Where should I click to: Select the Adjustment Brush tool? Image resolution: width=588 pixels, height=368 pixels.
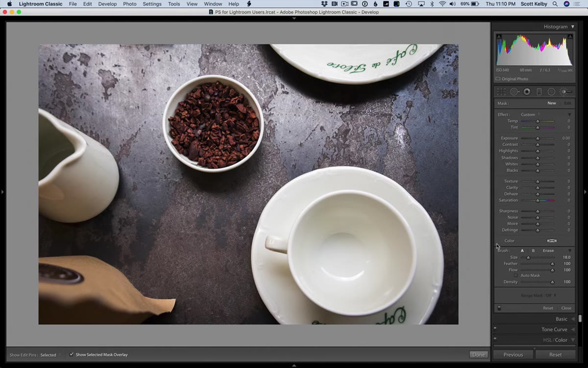tap(566, 92)
